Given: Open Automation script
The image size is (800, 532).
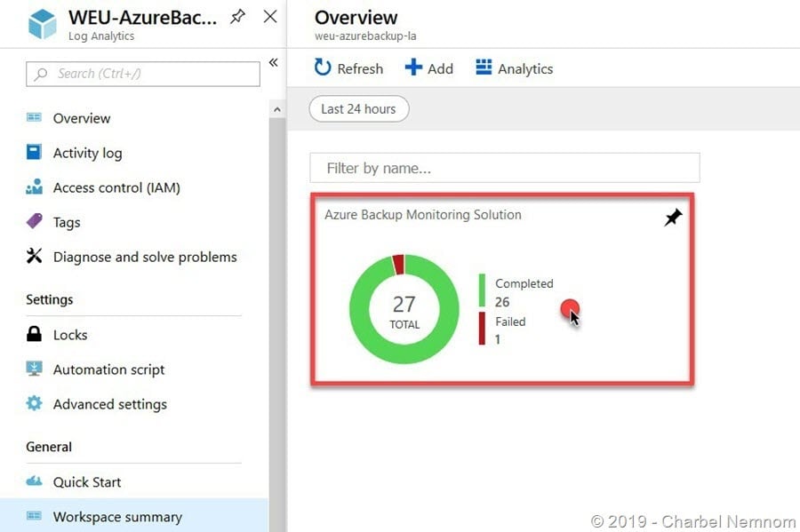Looking at the screenshot, I should coord(108,369).
